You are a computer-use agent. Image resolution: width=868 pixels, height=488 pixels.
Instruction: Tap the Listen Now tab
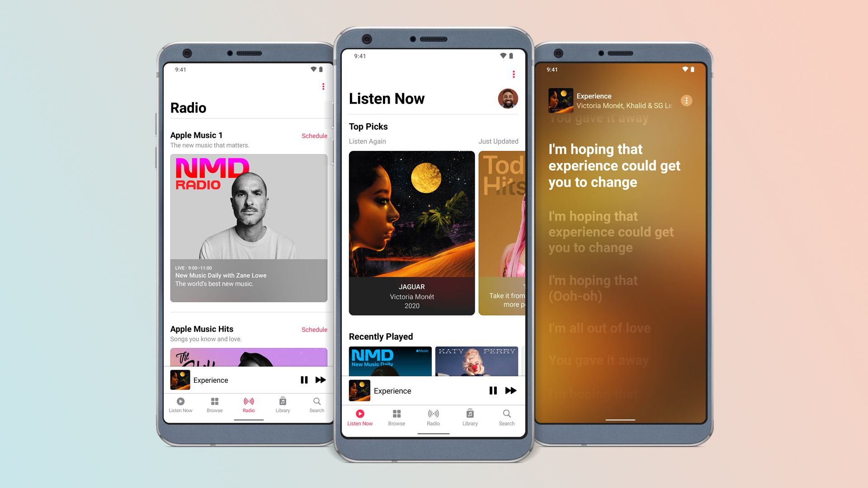(360, 417)
